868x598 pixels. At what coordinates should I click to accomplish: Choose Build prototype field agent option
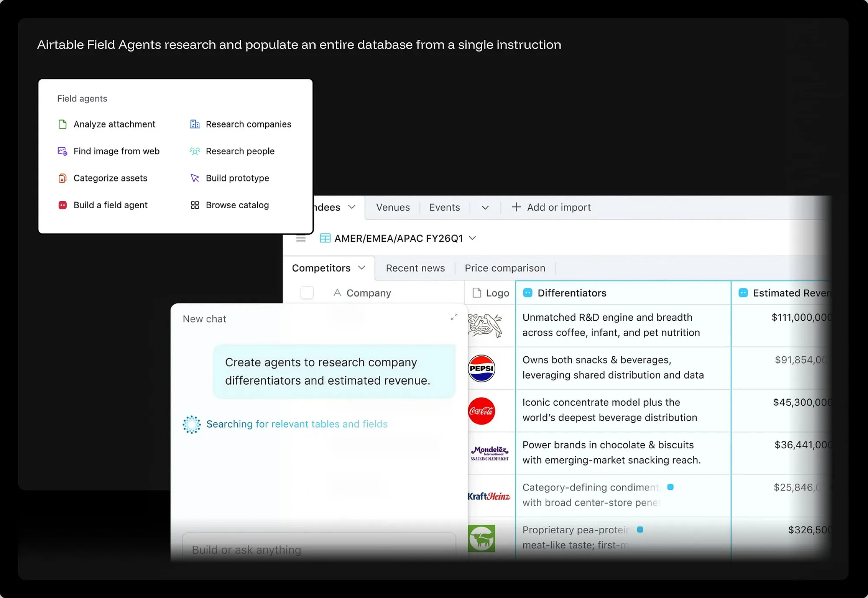pos(230,178)
